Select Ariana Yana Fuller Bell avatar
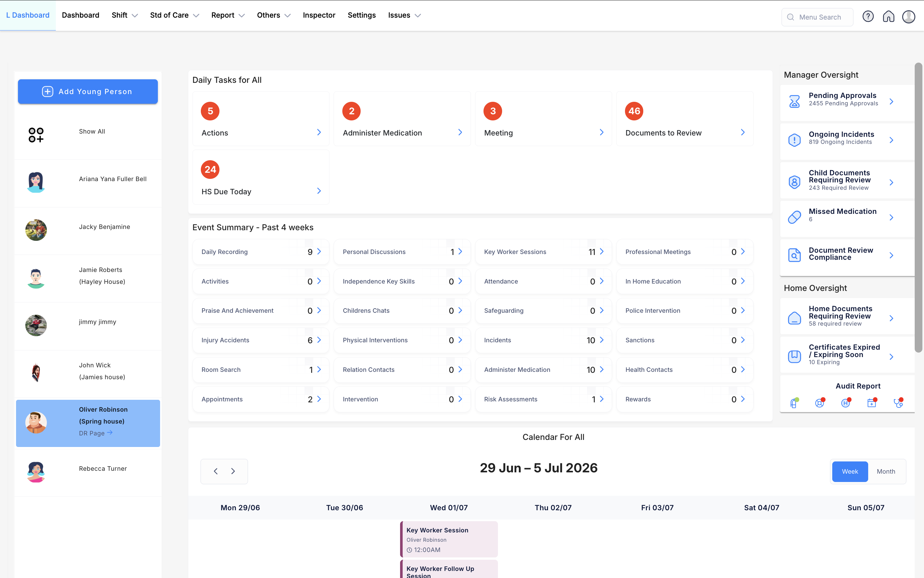The width and height of the screenshot is (924, 578). 36,182
